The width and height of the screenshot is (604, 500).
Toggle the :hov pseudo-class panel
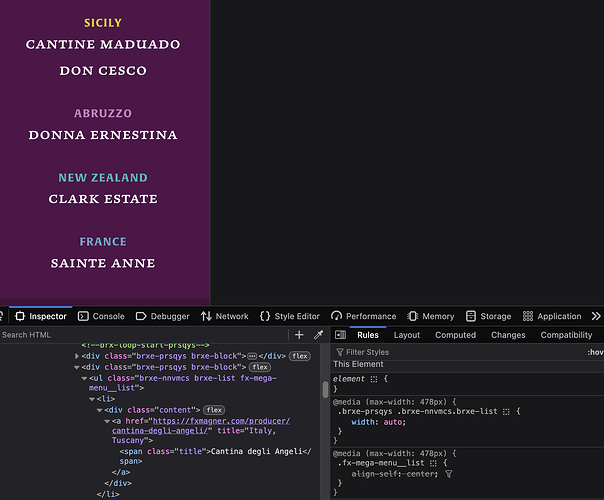point(595,352)
